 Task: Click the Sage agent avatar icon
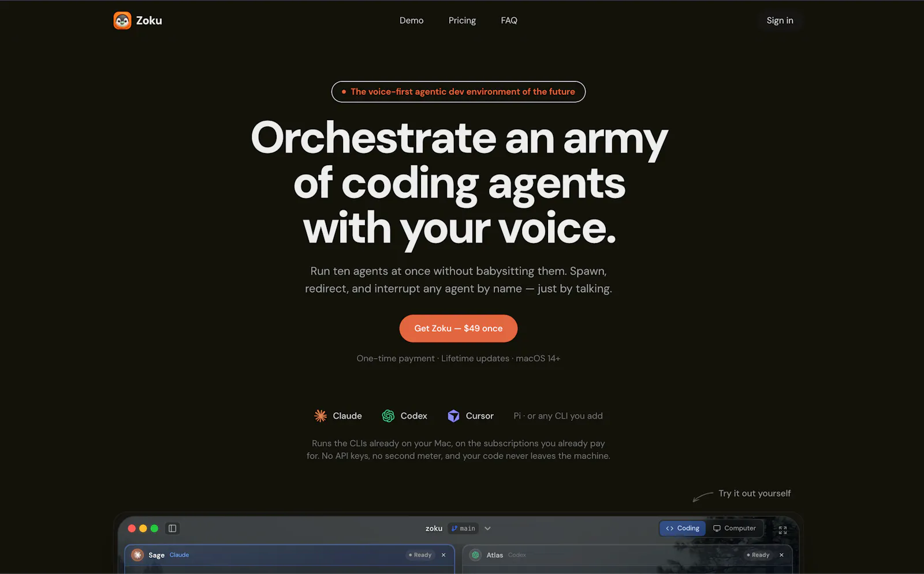pos(137,555)
